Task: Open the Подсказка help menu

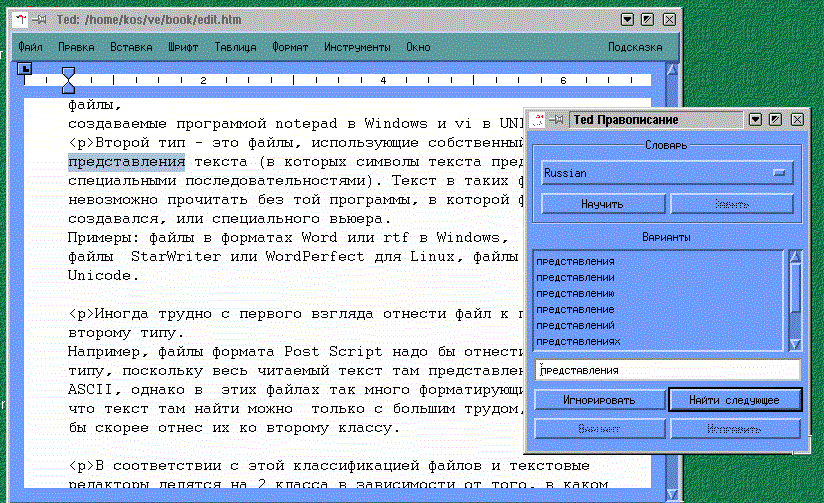Action: 635,47
